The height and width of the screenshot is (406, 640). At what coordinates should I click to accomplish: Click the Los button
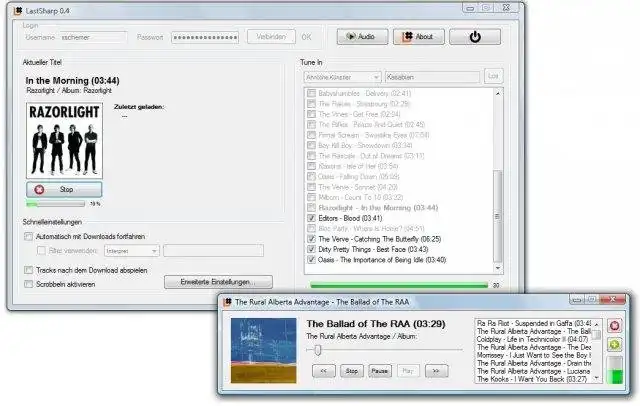pos(493,76)
